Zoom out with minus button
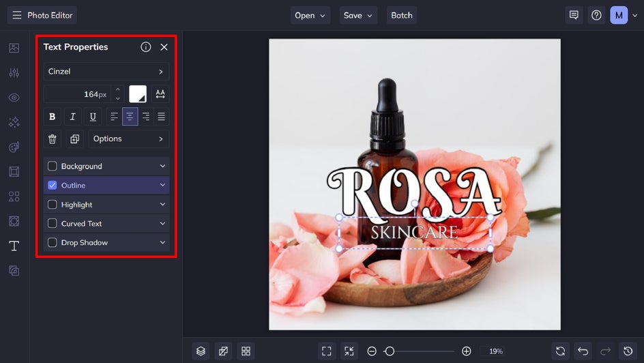This screenshot has width=644, height=363. pos(372,351)
